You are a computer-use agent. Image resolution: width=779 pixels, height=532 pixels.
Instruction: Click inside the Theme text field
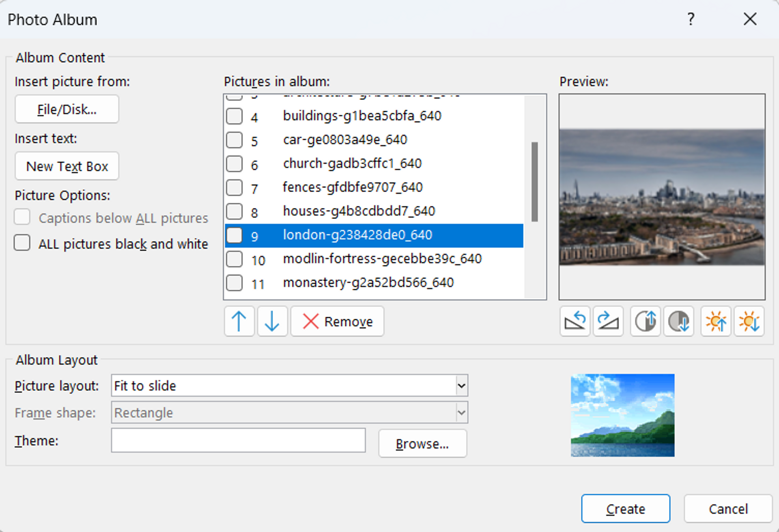[238, 441]
